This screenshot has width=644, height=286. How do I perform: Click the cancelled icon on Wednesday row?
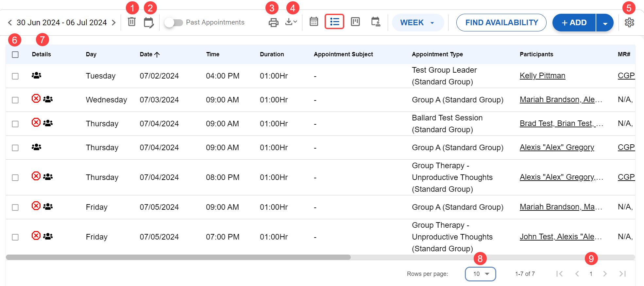pyautogui.click(x=36, y=98)
